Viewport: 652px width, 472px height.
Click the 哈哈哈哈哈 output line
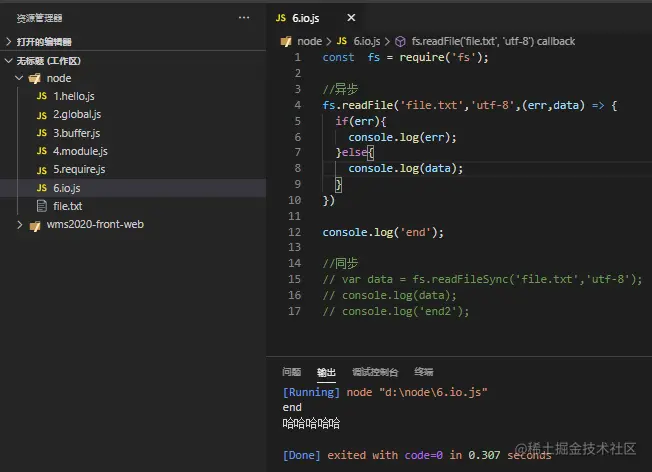(311, 423)
